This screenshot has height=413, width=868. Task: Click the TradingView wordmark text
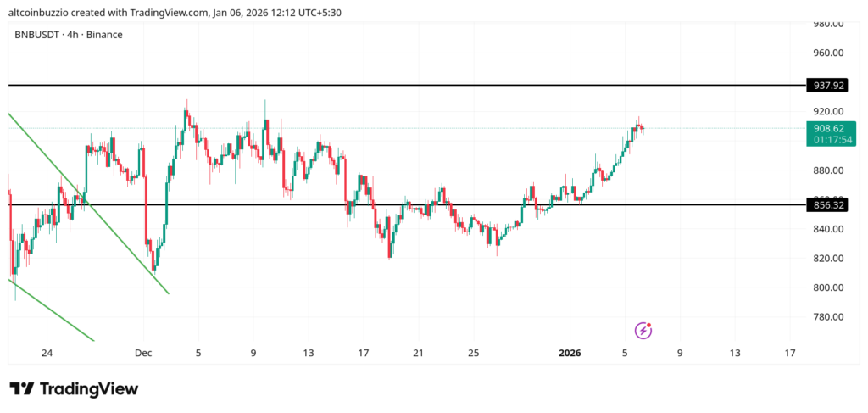click(x=89, y=389)
